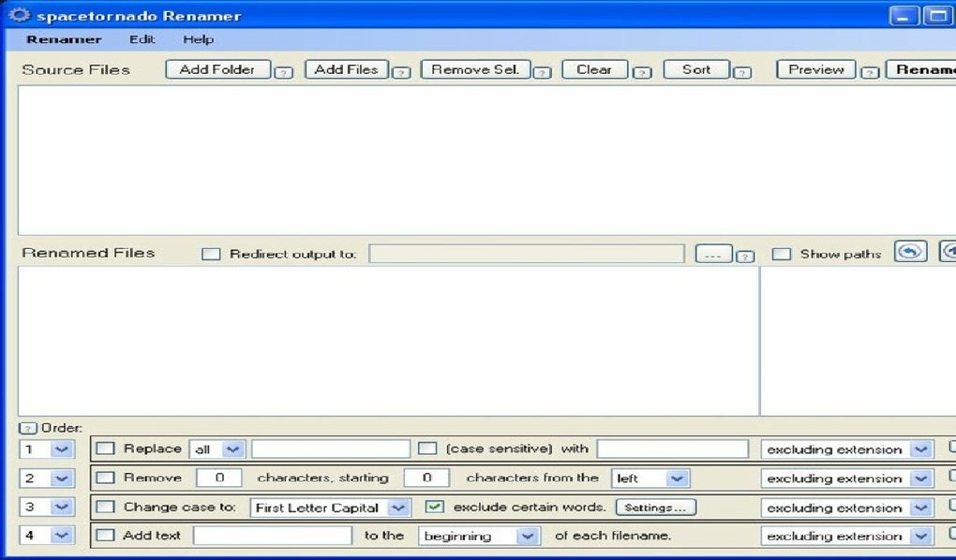Click the Clear button
The image size is (956, 560).
coord(594,69)
